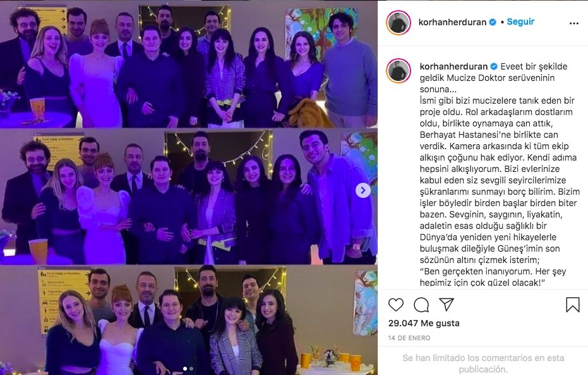Share the post using the paper plane icon

[x=447, y=304]
